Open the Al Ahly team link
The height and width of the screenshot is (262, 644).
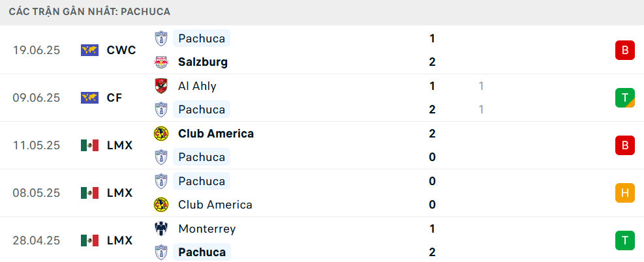(x=197, y=86)
